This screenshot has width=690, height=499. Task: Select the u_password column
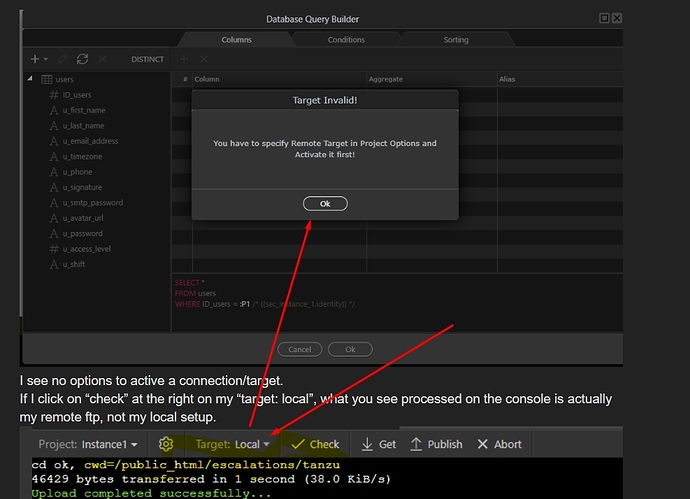tap(82, 233)
